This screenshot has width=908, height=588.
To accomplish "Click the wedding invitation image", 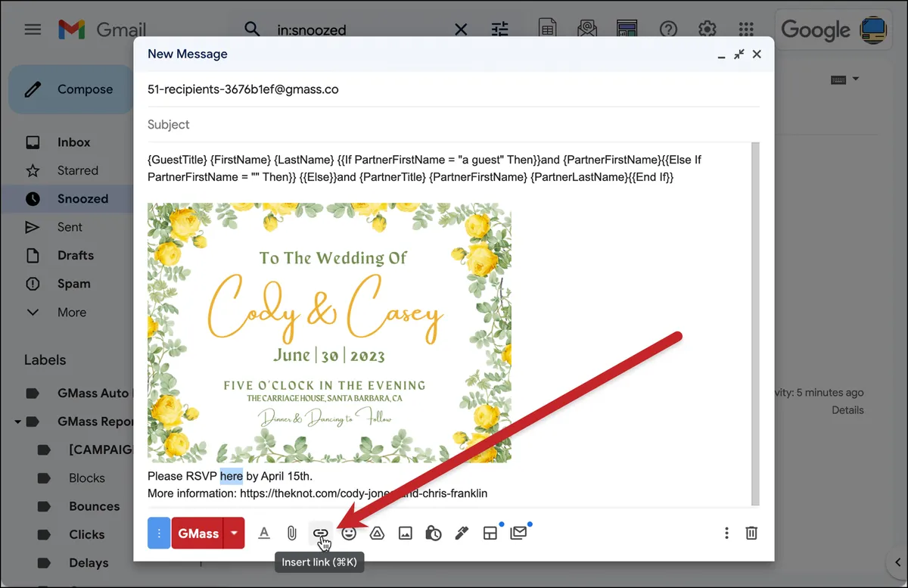I will (329, 332).
